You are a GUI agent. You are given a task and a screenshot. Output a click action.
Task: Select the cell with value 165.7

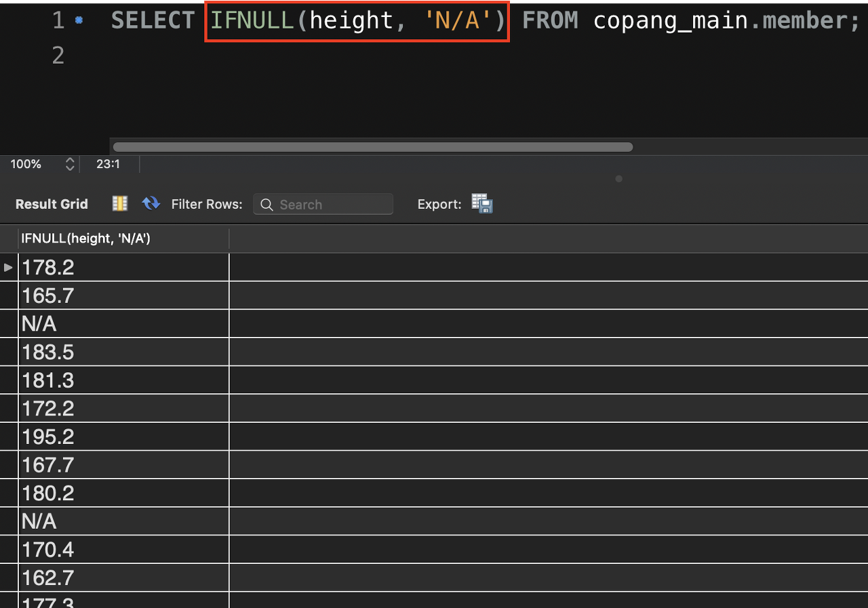click(x=123, y=296)
